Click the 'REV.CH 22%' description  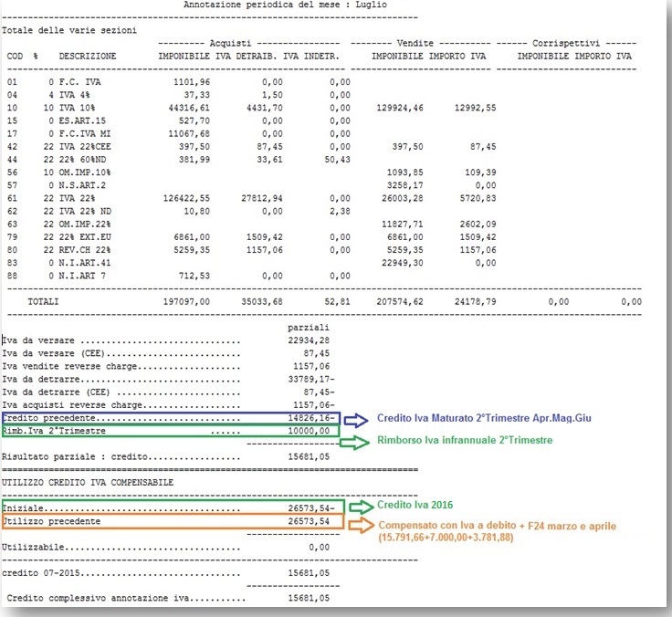85,250
